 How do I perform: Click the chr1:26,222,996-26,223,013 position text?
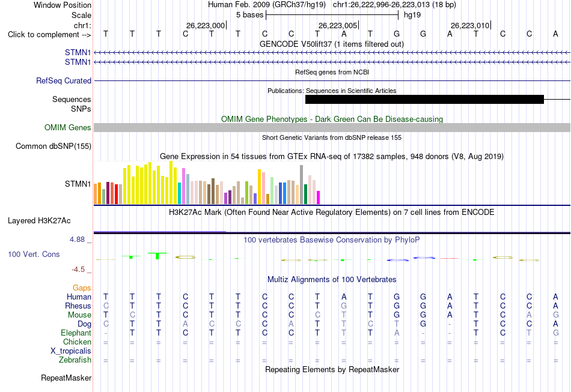coord(394,5)
